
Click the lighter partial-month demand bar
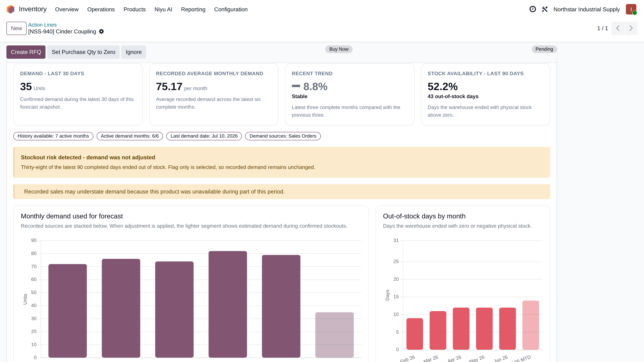[334, 335]
